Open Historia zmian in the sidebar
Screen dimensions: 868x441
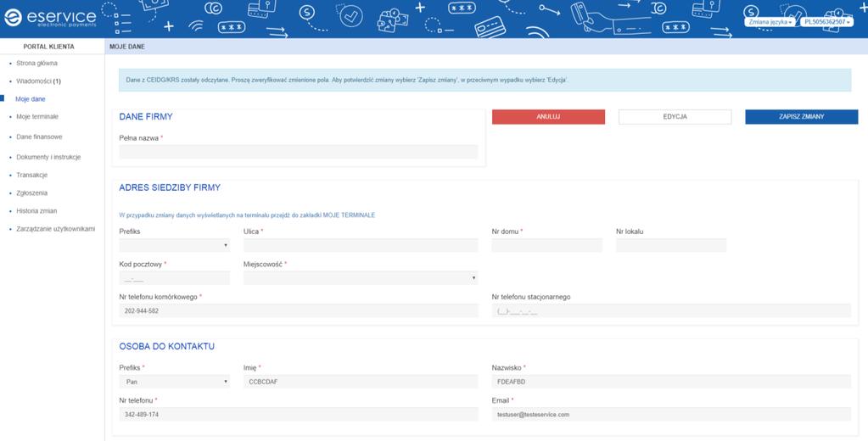[x=36, y=211]
